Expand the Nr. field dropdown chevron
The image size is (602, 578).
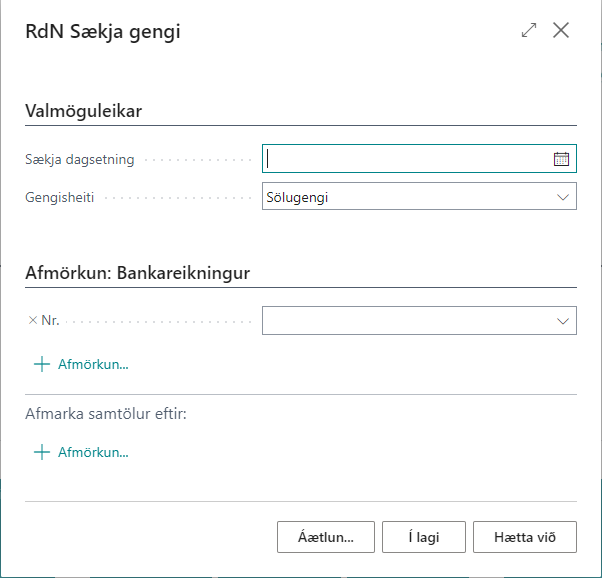(561, 320)
